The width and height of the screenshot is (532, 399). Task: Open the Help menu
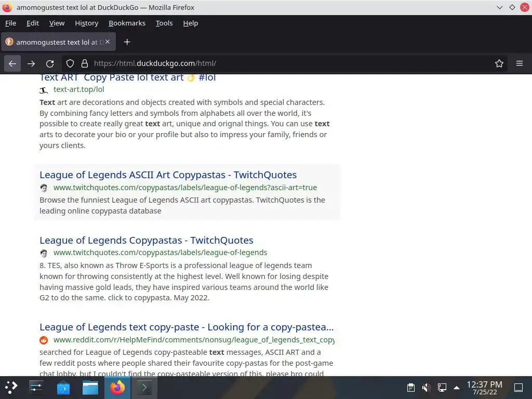click(190, 23)
